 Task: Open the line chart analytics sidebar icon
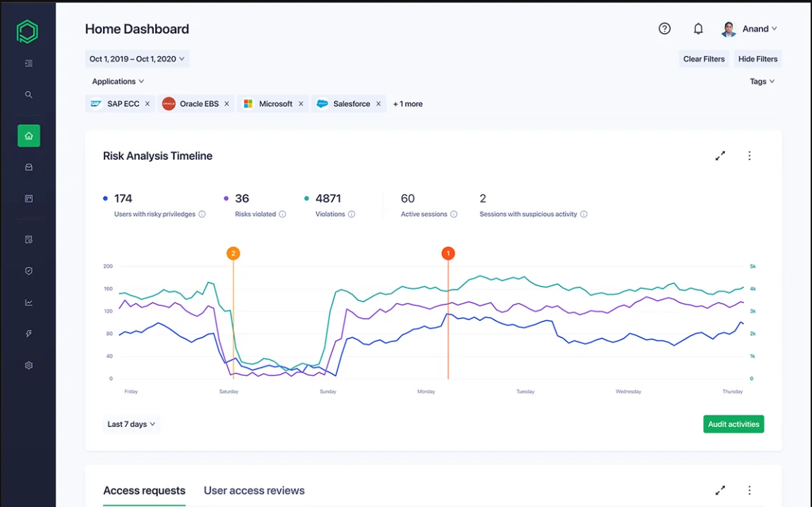tap(29, 303)
